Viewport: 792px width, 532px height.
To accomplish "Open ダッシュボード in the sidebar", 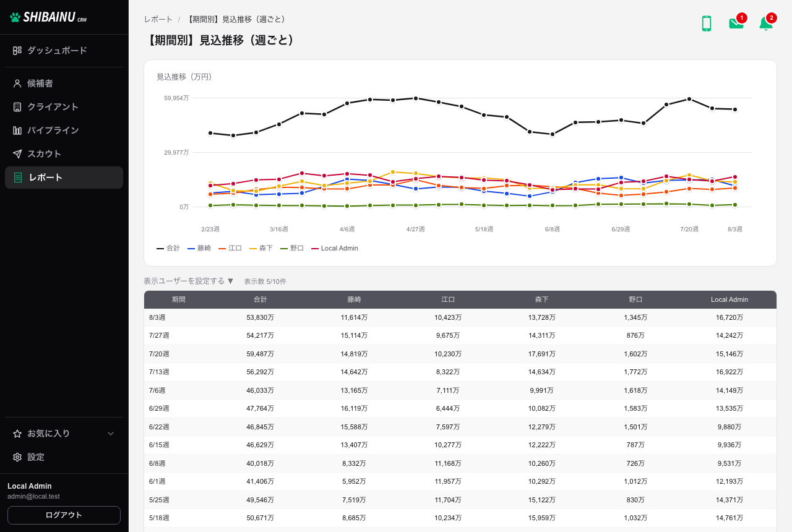I will pos(64,51).
